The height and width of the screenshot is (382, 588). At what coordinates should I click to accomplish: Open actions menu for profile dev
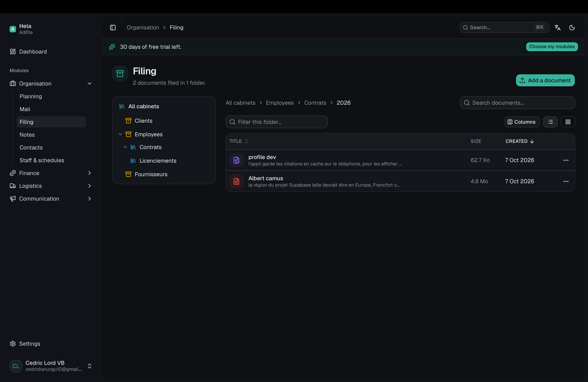(566, 160)
